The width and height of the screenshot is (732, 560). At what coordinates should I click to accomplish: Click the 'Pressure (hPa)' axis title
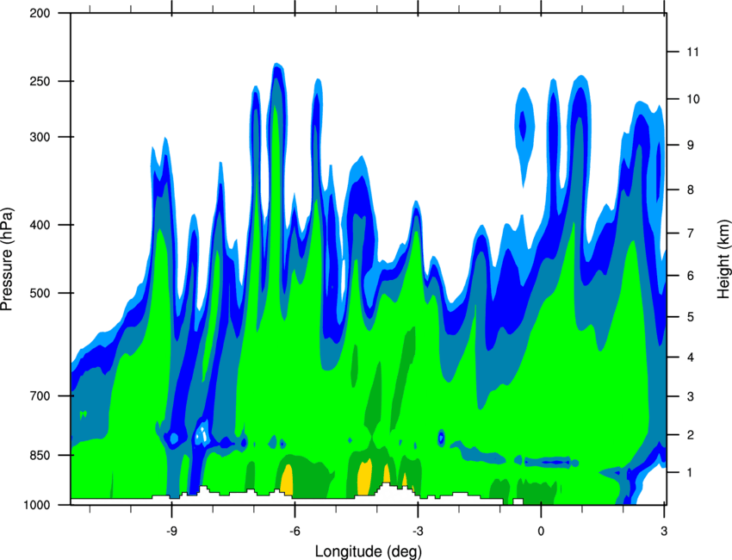tap(8, 259)
